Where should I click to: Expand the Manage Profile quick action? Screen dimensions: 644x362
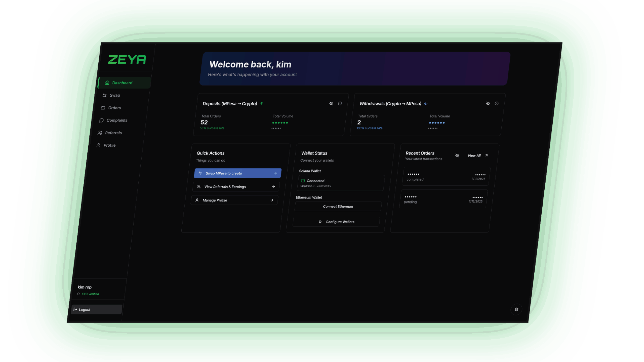pyautogui.click(x=272, y=200)
